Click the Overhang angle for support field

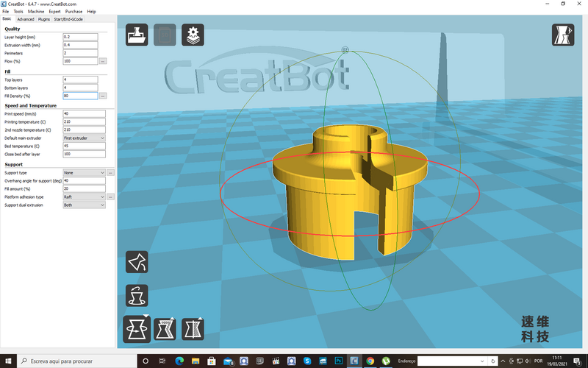point(84,180)
